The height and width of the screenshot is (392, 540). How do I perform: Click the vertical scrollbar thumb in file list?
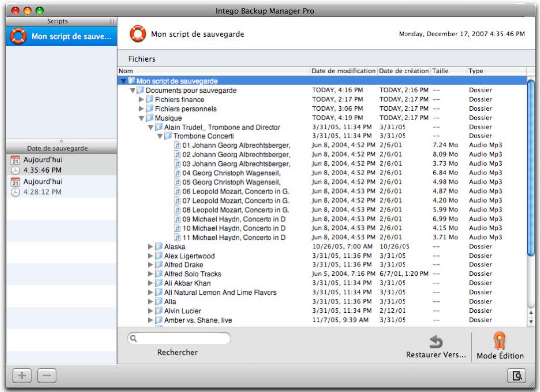coord(531,168)
